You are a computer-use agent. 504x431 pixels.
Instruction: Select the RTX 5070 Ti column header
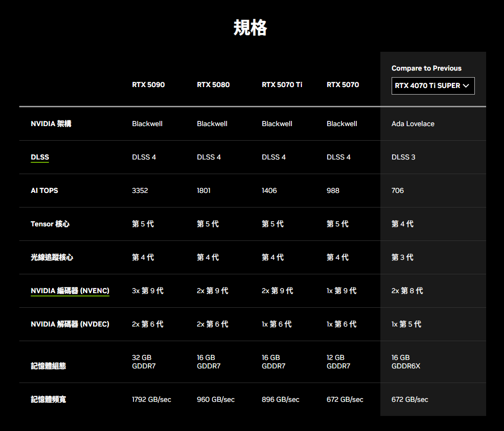(x=282, y=85)
